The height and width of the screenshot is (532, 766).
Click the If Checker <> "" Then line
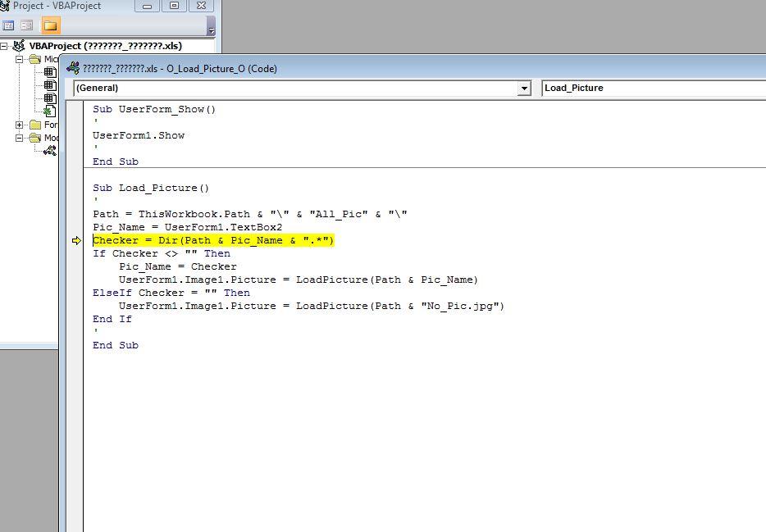coord(162,254)
